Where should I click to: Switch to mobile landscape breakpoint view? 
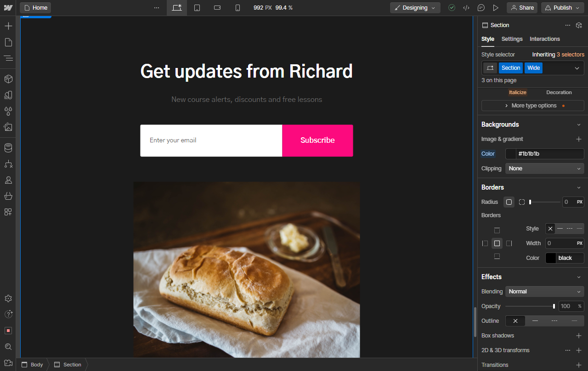tap(217, 8)
